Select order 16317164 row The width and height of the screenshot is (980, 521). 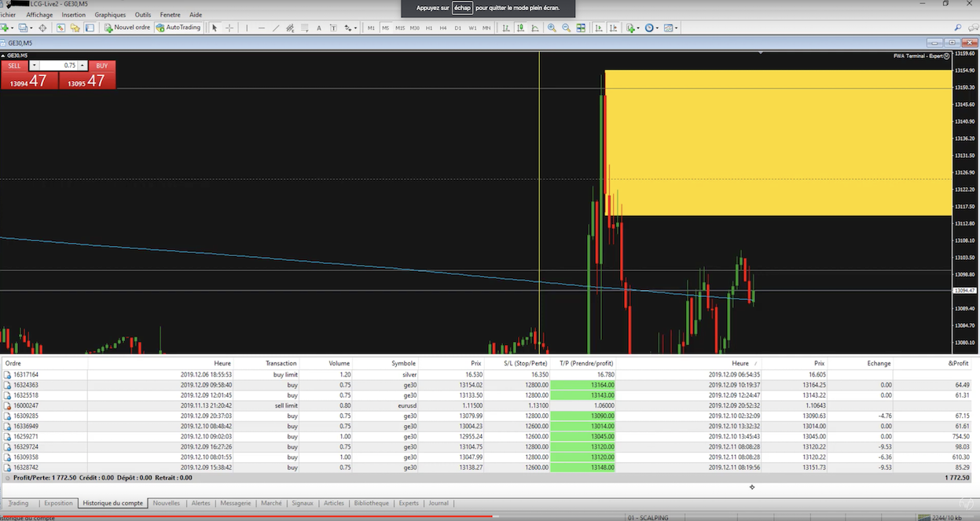487,375
